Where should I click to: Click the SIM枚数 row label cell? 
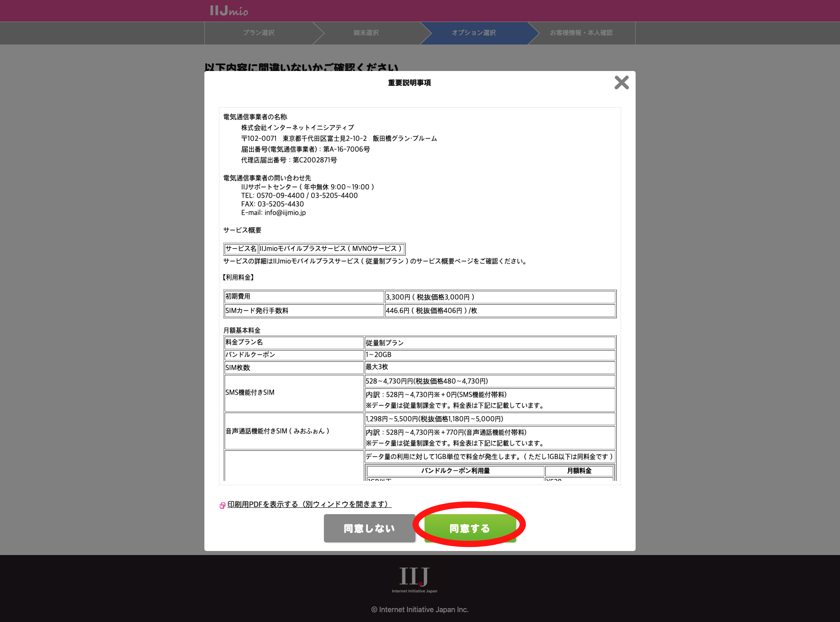tap(294, 368)
